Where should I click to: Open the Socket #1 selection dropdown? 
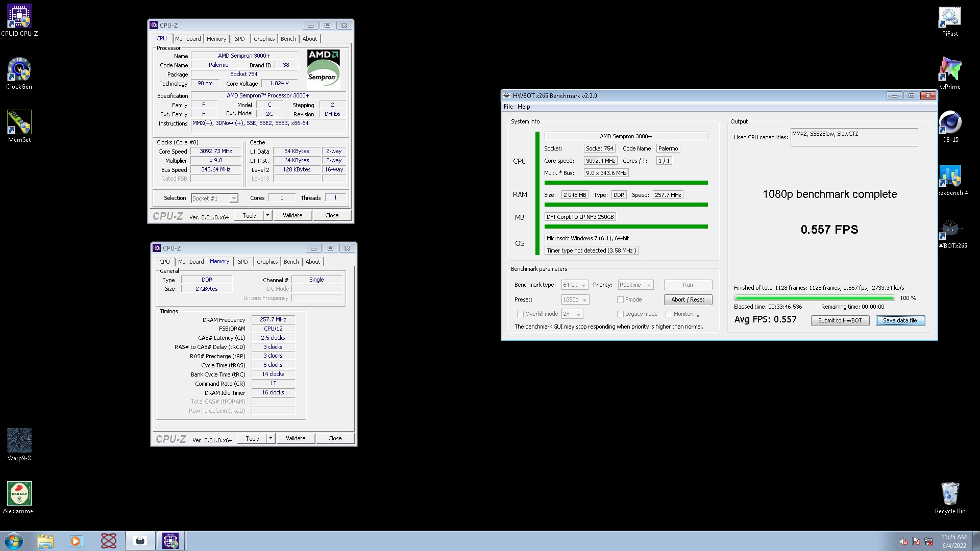[x=214, y=198]
